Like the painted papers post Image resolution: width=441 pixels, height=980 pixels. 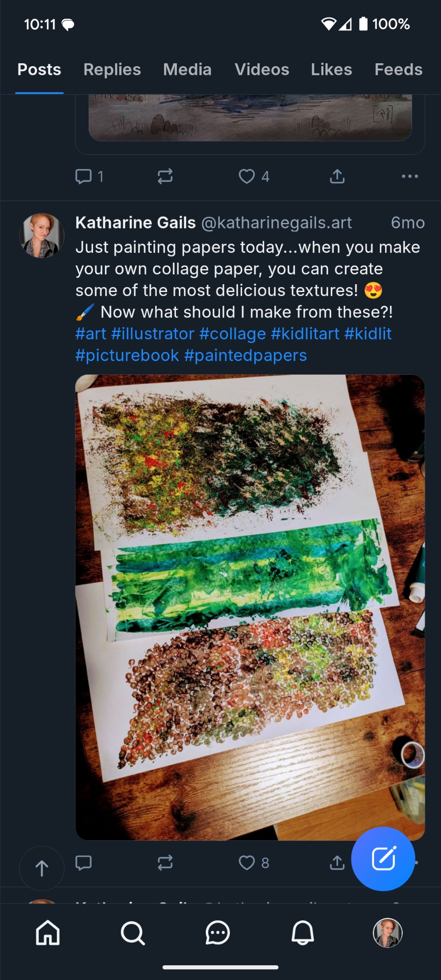coord(247,862)
